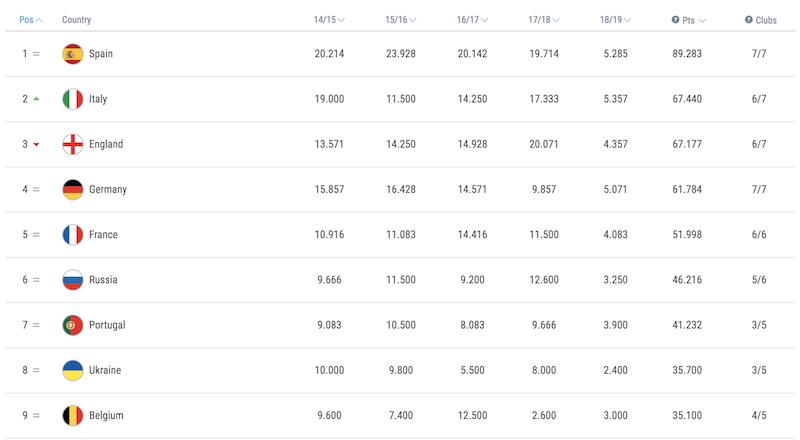The height and width of the screenshot is (440, 800).
Task: Sort by the 18/19 season column
Action: (x=615, y=20)
